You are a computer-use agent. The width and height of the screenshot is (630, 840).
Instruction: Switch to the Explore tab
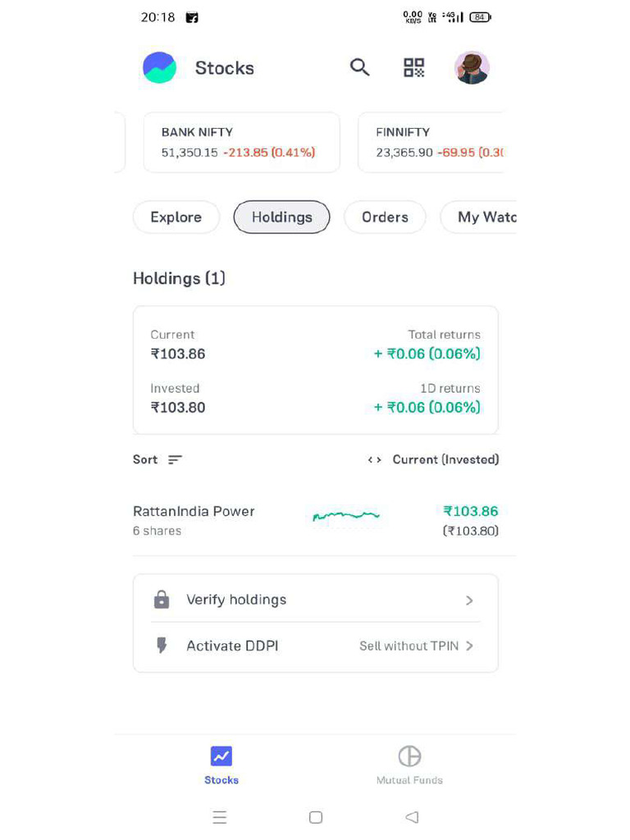[x=176, y=217]
